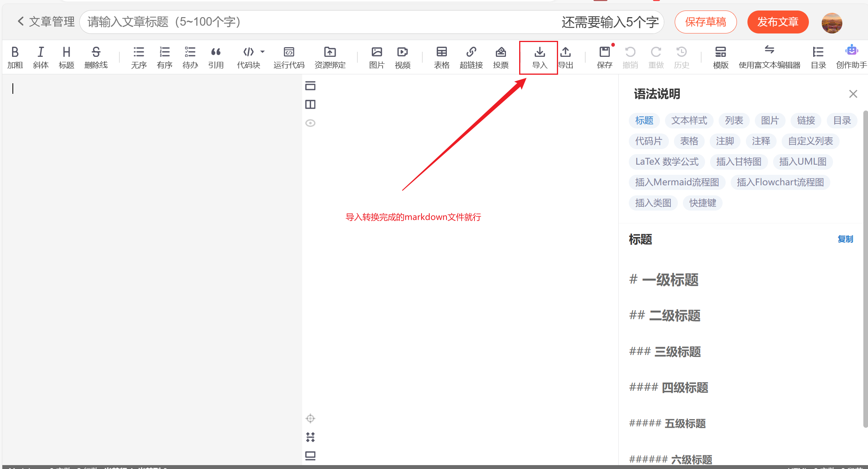Viewport: 868px width, 469px height.
Task: Select the 文本样式 syntax tag
Action: tap(689, 121)
